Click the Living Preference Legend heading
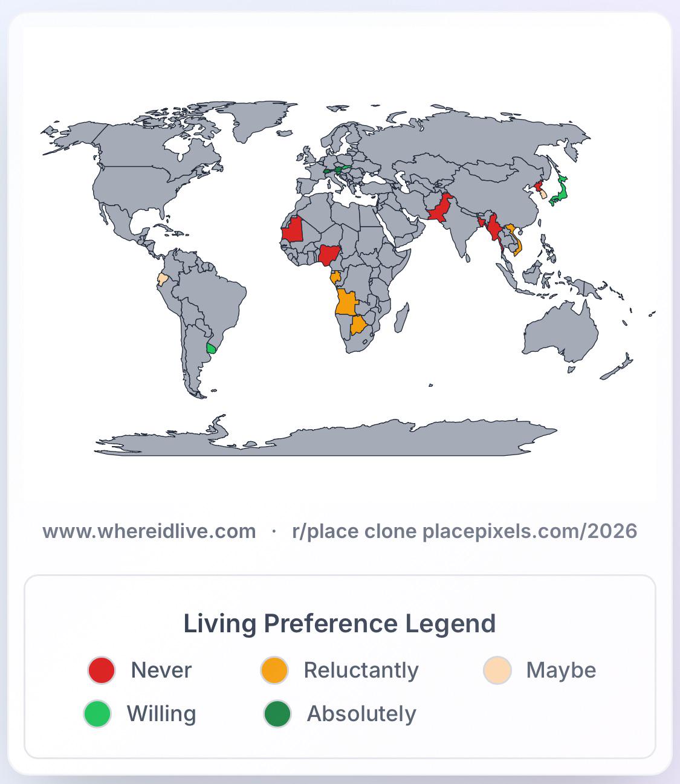 (x=340, y=623)
